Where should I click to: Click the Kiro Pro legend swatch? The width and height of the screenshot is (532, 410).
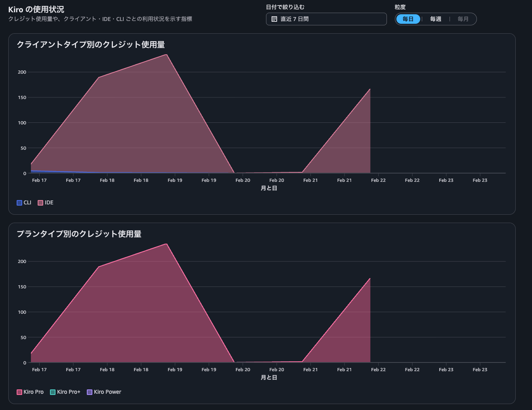[19, 392]
